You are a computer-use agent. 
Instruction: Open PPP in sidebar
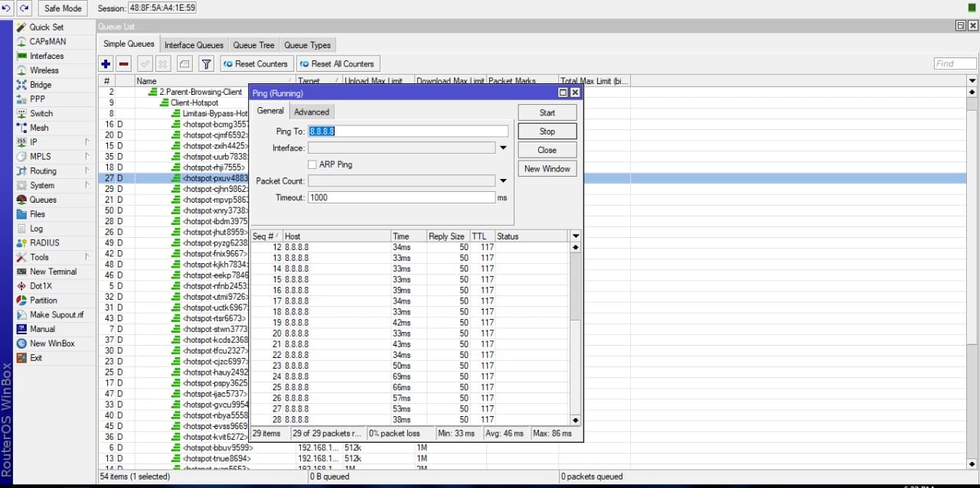(x=38, y=99)
